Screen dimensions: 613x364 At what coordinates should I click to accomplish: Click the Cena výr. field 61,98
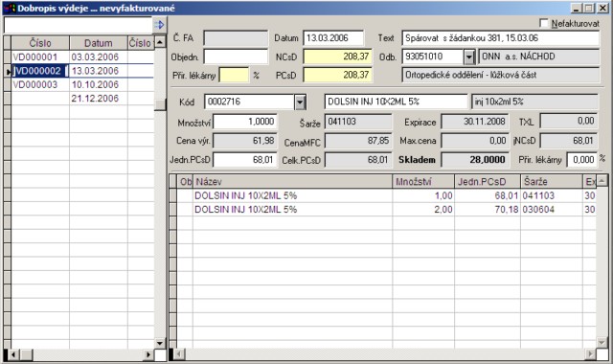coord(245,141)
